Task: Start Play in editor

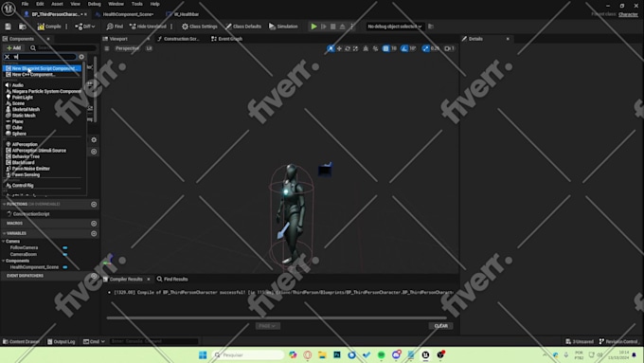Action: 313,27
